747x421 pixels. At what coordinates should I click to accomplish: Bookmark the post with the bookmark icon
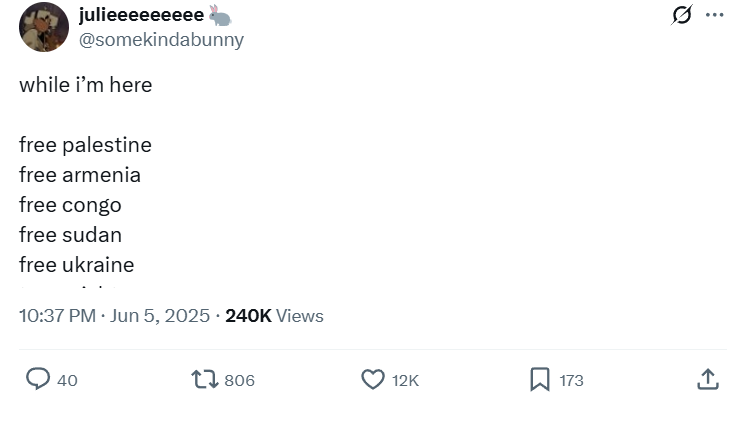539,379
